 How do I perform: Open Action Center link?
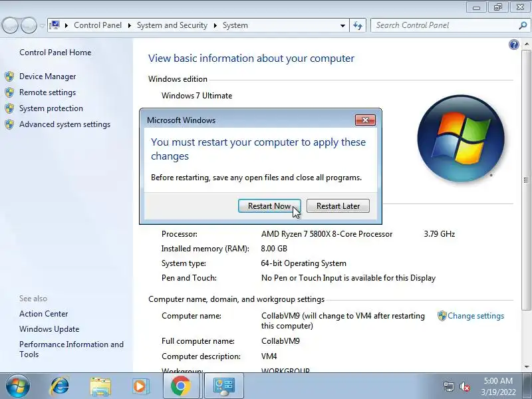point(43,314)
